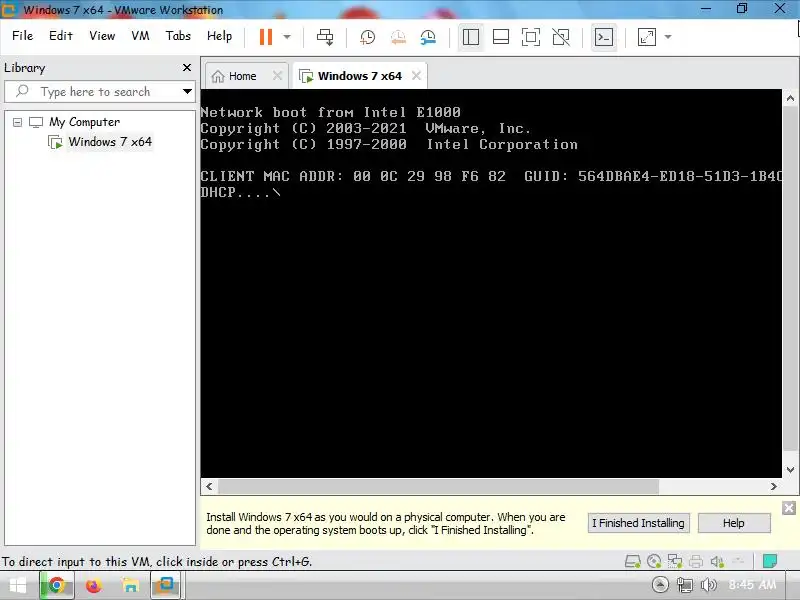Viewport: 800px width, 600px height.
Task: Revert VM to previous snapshot icon
Action: [x=398, y=37]
